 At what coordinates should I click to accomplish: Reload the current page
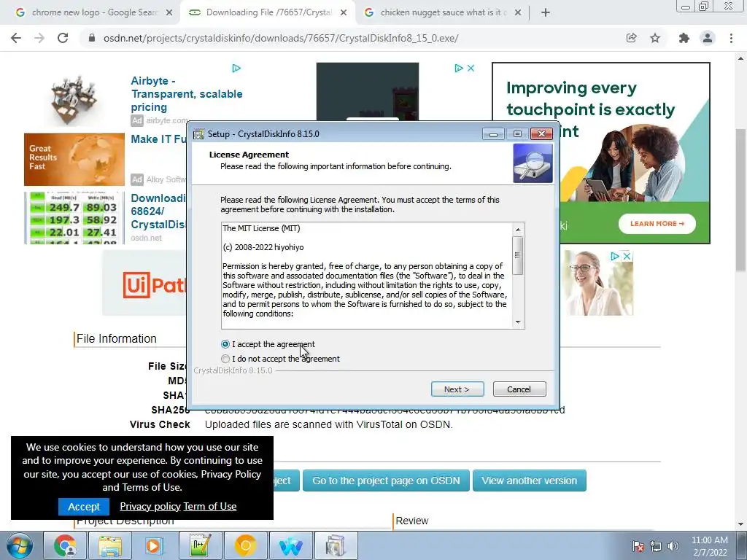63,38
